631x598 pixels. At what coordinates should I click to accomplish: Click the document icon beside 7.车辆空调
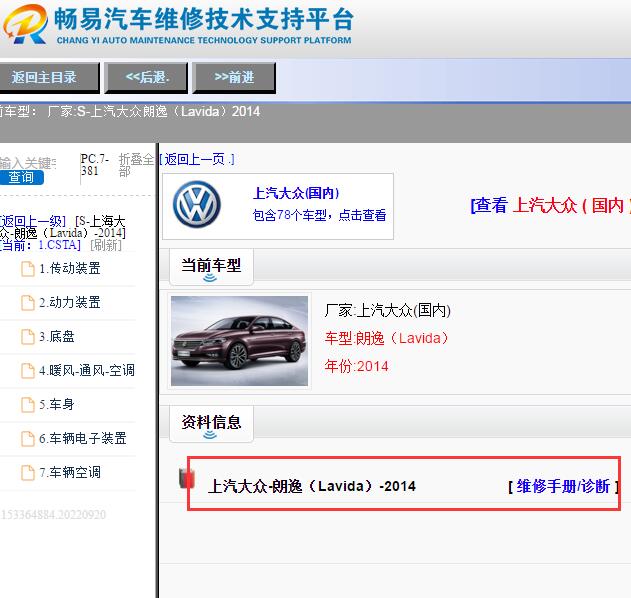tap(28, 472)
